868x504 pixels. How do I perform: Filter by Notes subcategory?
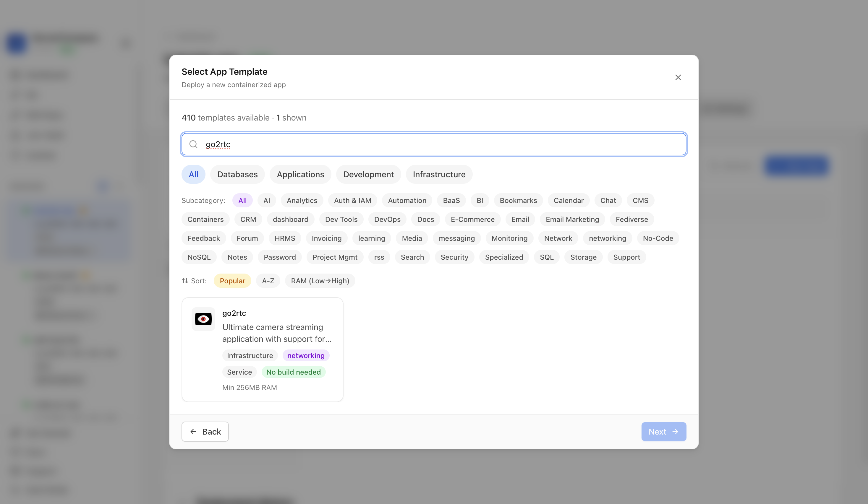pos(237,257)
